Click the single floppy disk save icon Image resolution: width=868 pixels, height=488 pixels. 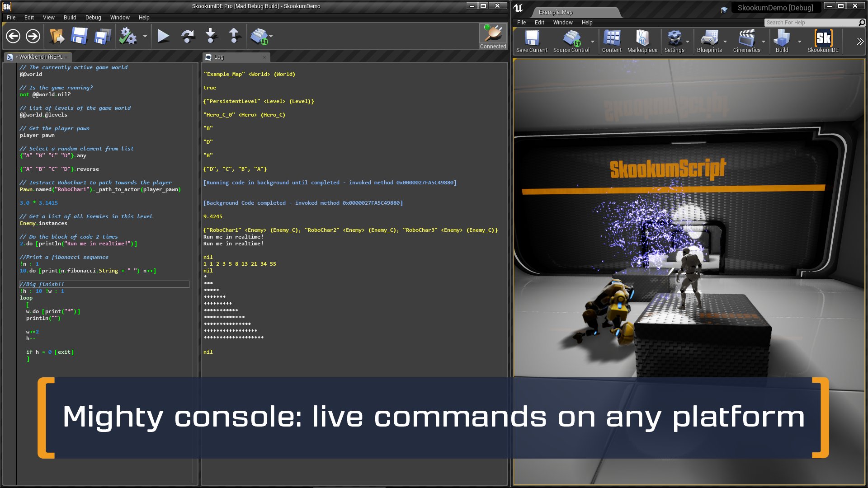pyautogui.click(x=79, y=36)
